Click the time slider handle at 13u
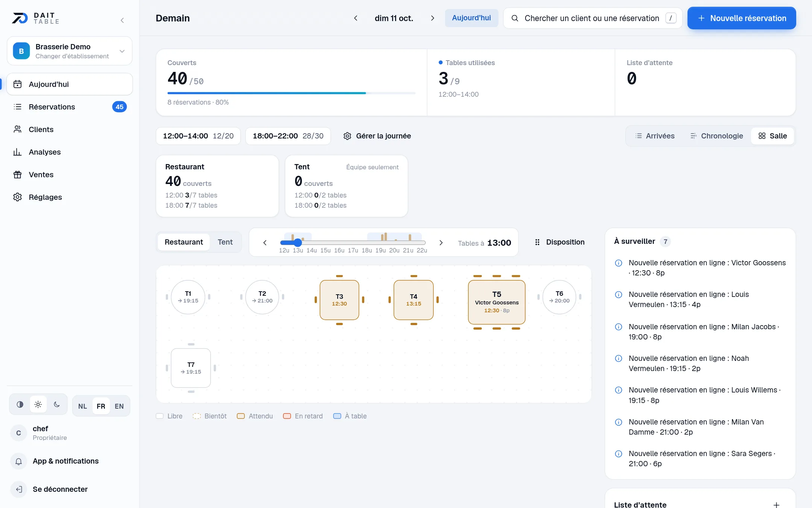The image size is (812, 508). pos(298,243)
